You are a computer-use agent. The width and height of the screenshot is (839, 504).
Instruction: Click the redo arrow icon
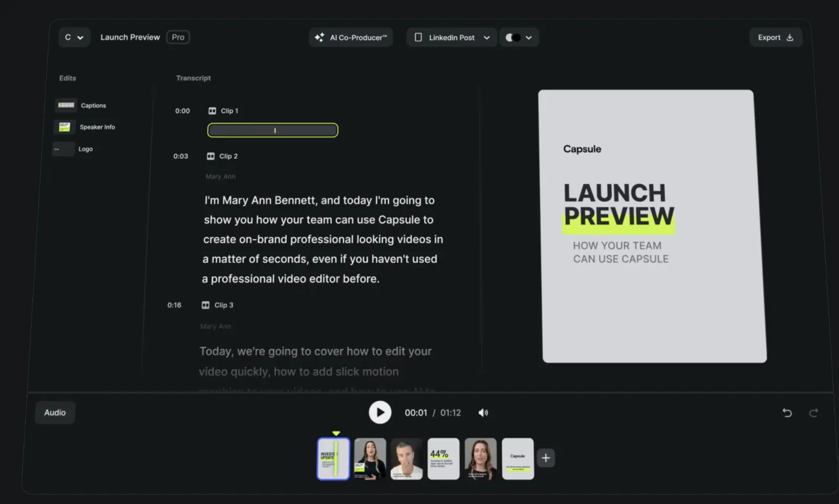click(x=813, y=413)
